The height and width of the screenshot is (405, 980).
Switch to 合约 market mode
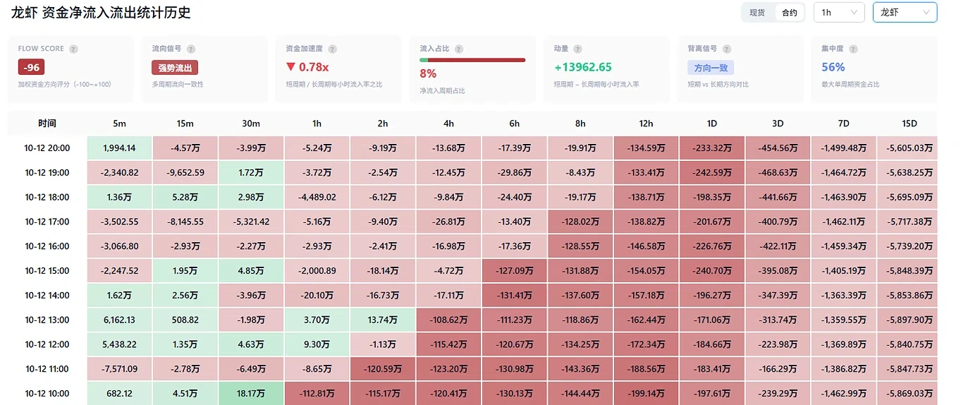pyautogui.click(x=790, y=13)
